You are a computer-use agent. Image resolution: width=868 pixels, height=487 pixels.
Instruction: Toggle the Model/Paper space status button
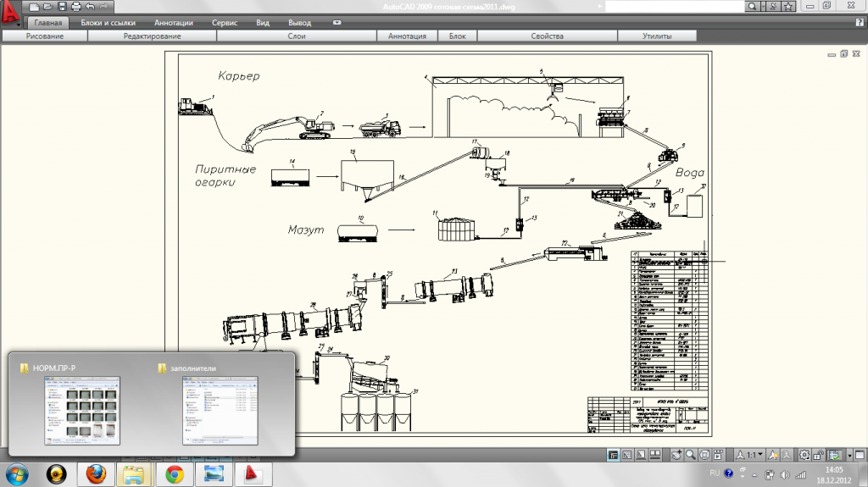[x=613, y=455]
